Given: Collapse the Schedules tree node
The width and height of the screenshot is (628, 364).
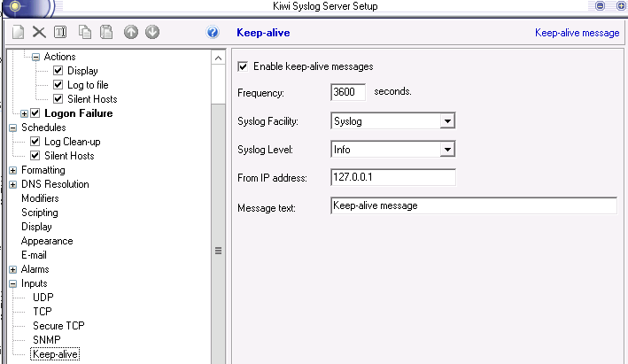Looking at the screenshot, I should [x=12, y=128].
